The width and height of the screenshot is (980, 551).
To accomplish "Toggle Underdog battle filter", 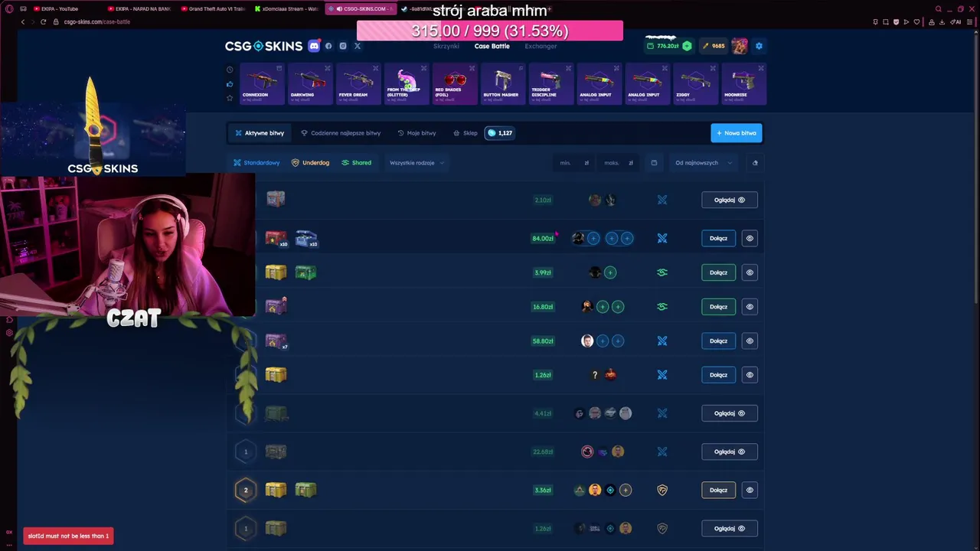I will 310,163.
